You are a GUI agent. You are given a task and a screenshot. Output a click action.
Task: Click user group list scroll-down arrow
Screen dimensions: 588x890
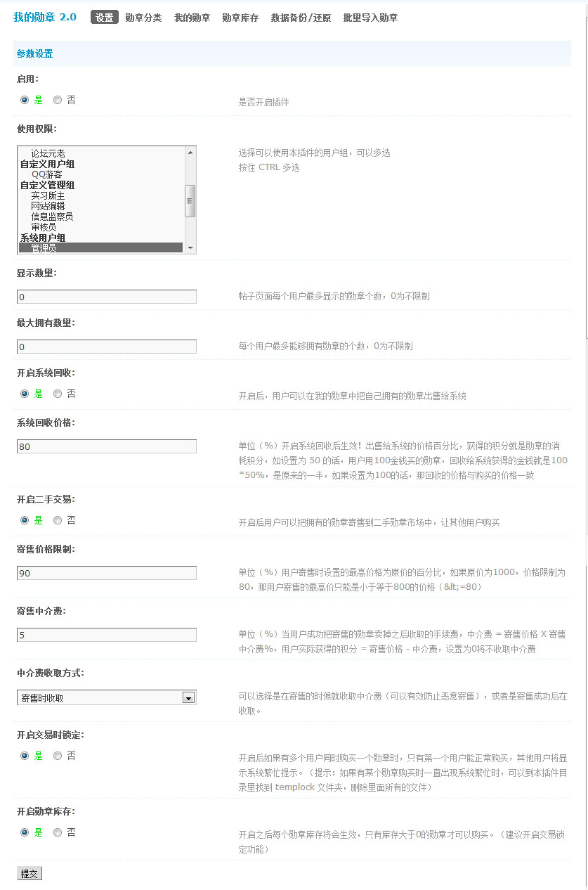tap(190, 248)
